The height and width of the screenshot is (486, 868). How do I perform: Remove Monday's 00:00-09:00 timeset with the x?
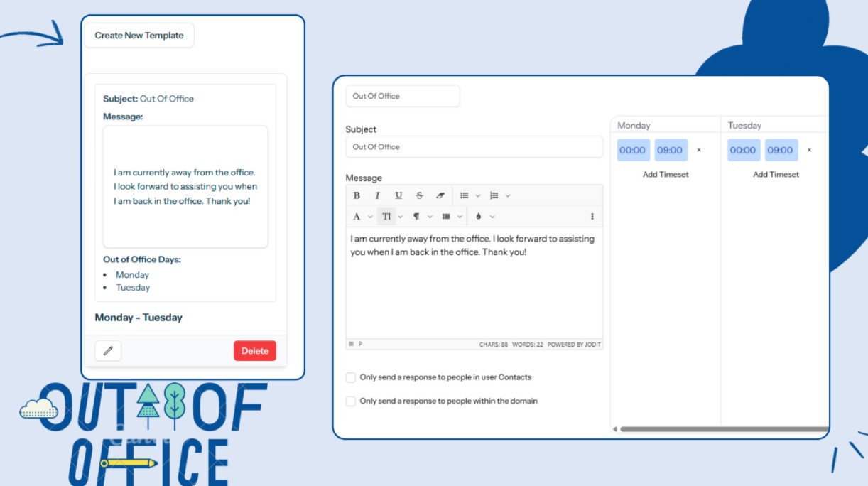pos(699,150)
